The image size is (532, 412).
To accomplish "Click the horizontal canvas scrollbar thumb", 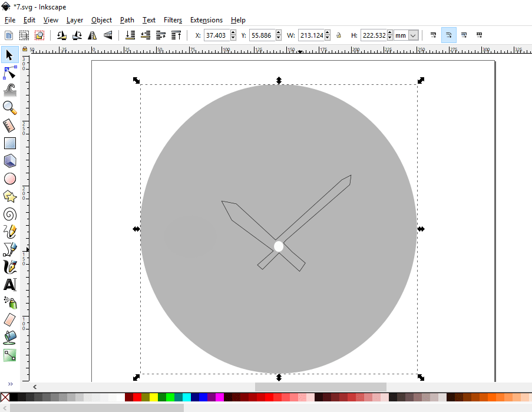I will (320, 387).
